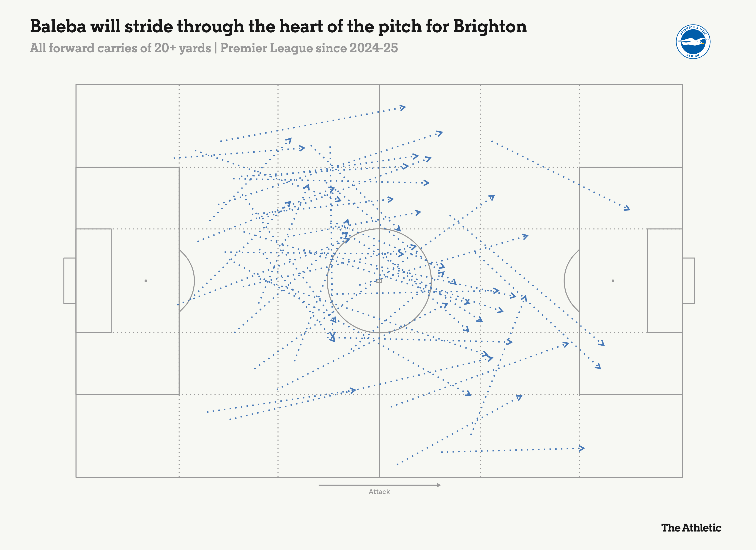Click the left goal box
Viewport: 756px width, 550px height.
pyautogui.click(x=70, y=281)
